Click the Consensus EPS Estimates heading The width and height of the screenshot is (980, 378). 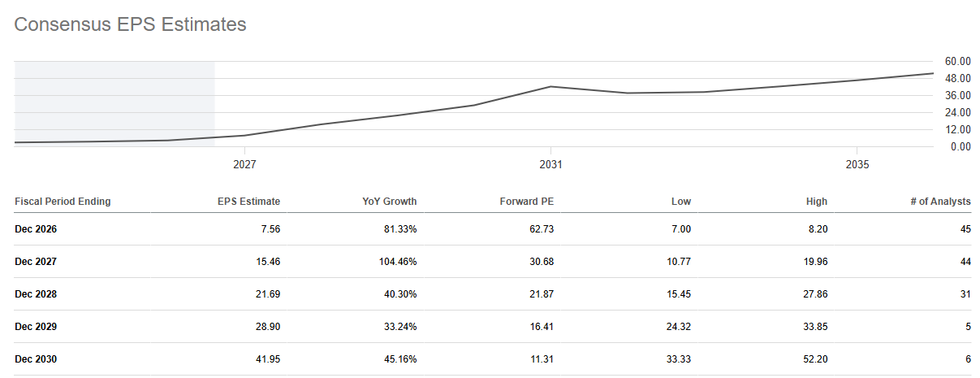click(131, 25)
